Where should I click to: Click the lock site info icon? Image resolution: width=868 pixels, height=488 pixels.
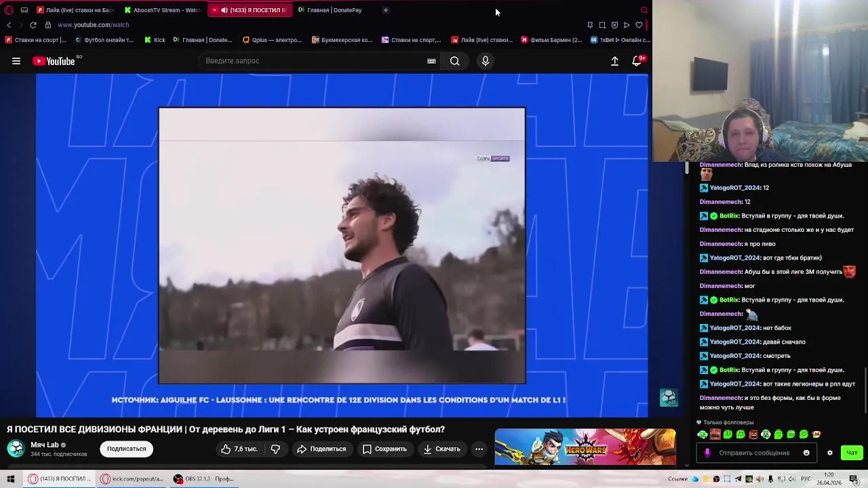pos(48,25)
